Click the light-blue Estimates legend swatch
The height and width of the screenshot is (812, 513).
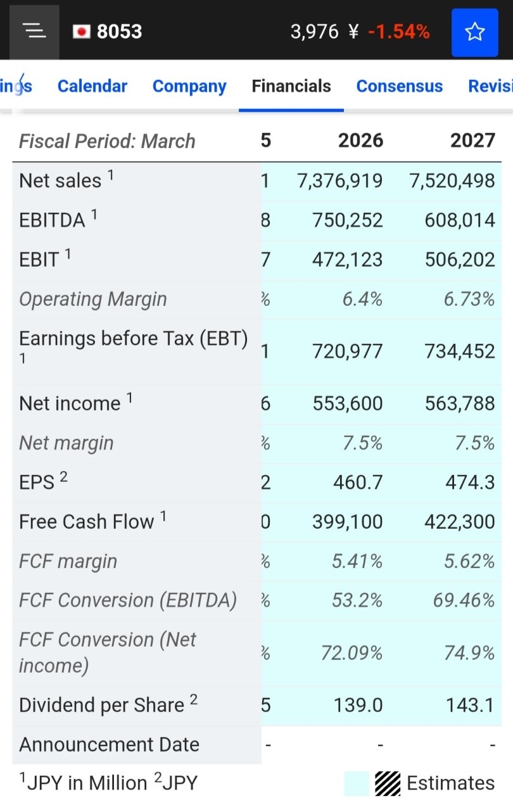coord(357,783)
